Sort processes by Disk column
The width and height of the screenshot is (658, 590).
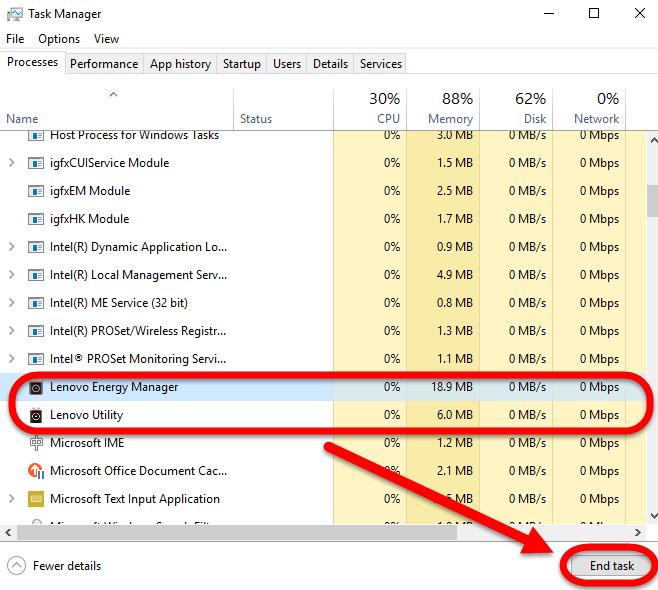516,109
